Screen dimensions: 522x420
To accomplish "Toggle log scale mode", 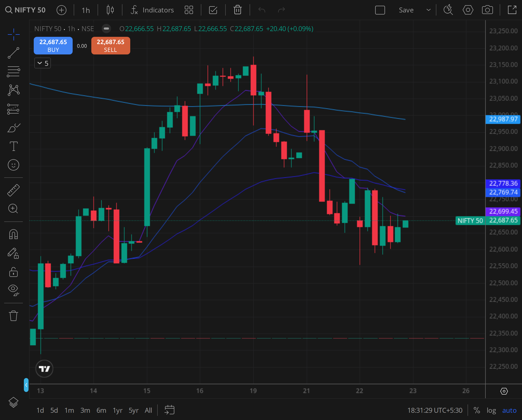I will 491,410.
